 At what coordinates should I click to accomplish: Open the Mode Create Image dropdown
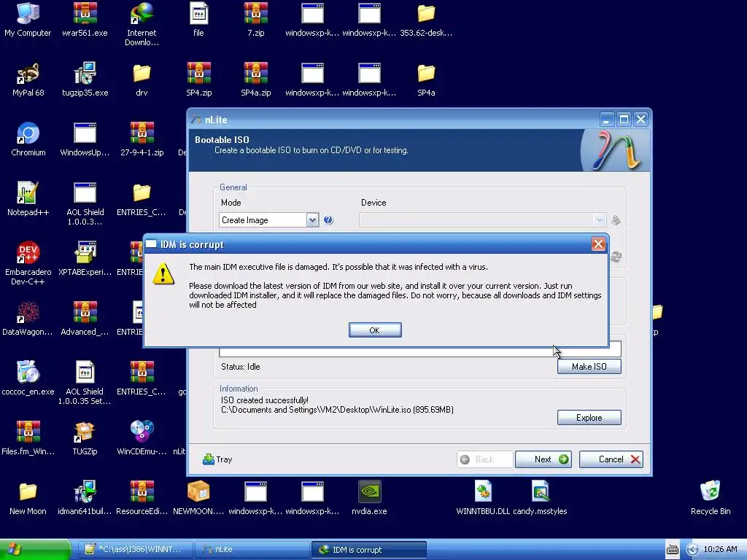click(x=312, y=220)
